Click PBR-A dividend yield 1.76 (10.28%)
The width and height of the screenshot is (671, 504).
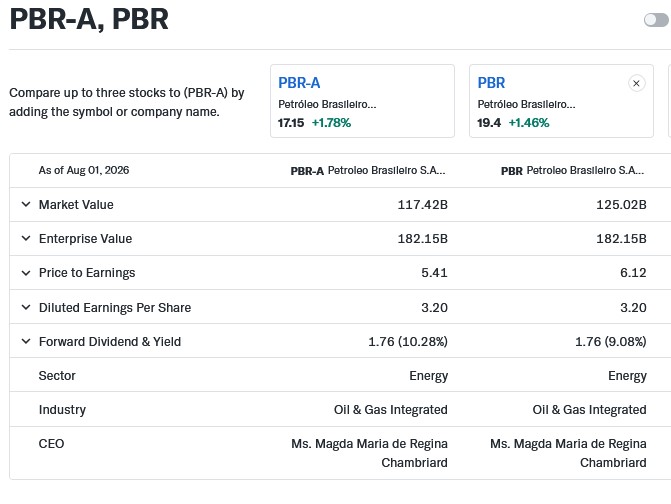tap(408, 341)
